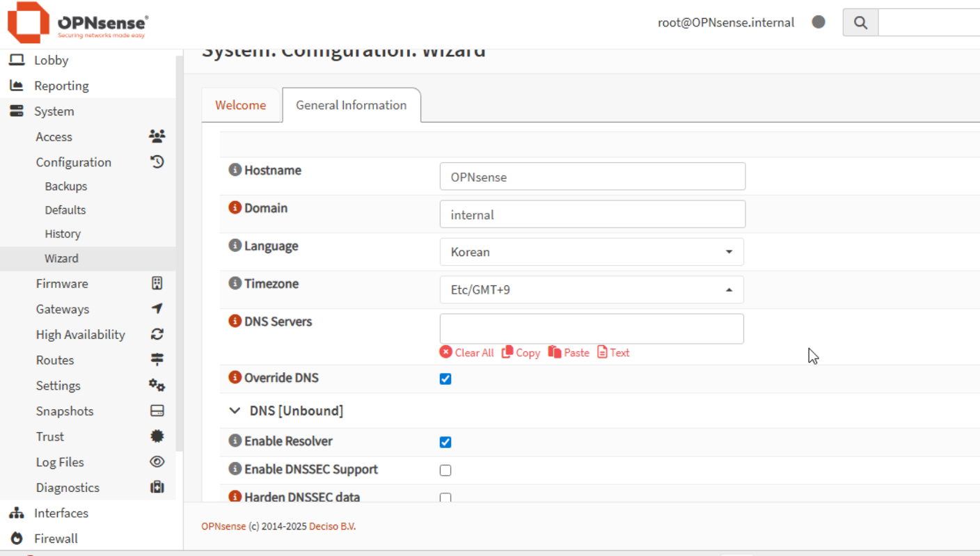Click the Routes signpost icon

157,360
